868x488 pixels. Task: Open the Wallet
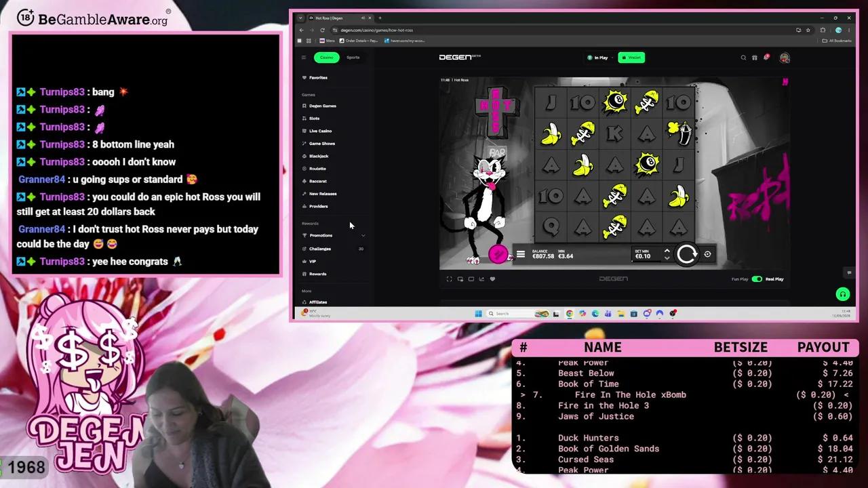[631, 58]
